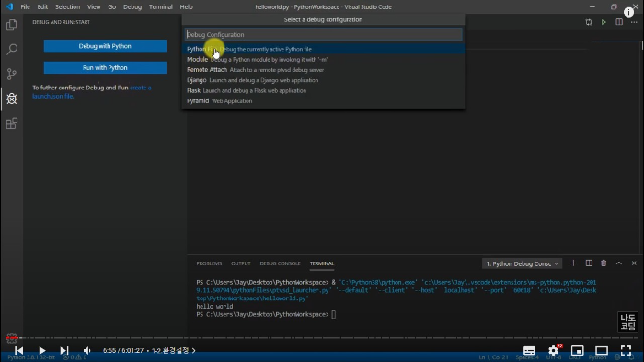
Task: Maximize the panel with up chevron
Action: click(619, 263)
